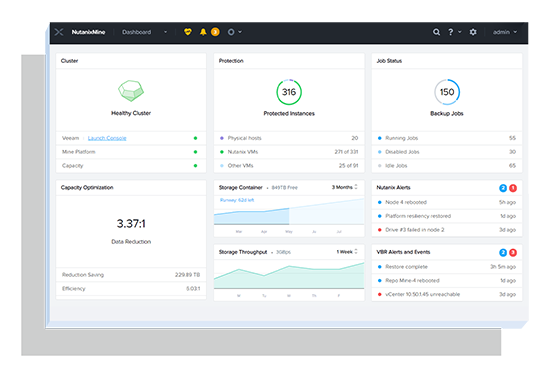This screenshot has height=378, width=550.
Task: Change the 3 Months range selector
Action: [344, 187]
